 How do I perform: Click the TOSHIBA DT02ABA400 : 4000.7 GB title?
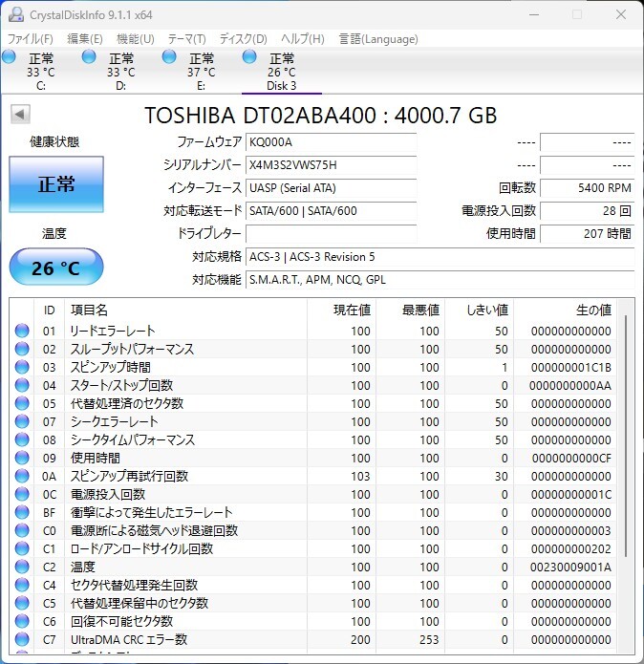tap(321, 116)
